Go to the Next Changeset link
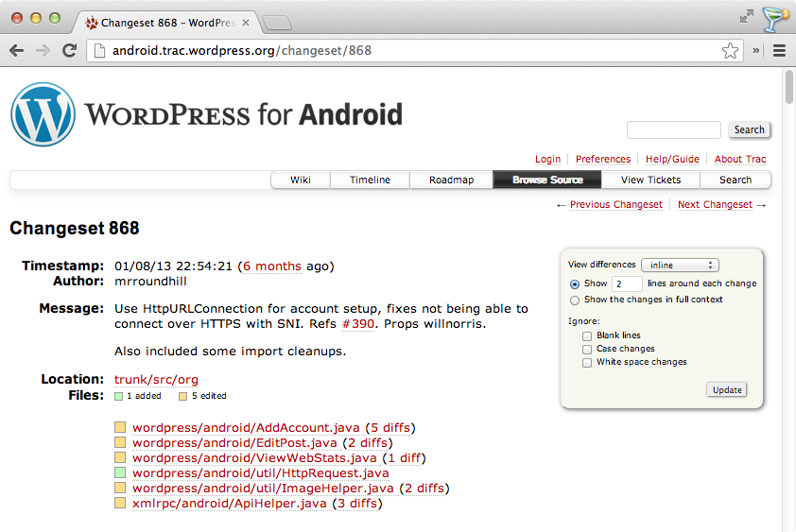The image size is (796, 532). point(715,205)
